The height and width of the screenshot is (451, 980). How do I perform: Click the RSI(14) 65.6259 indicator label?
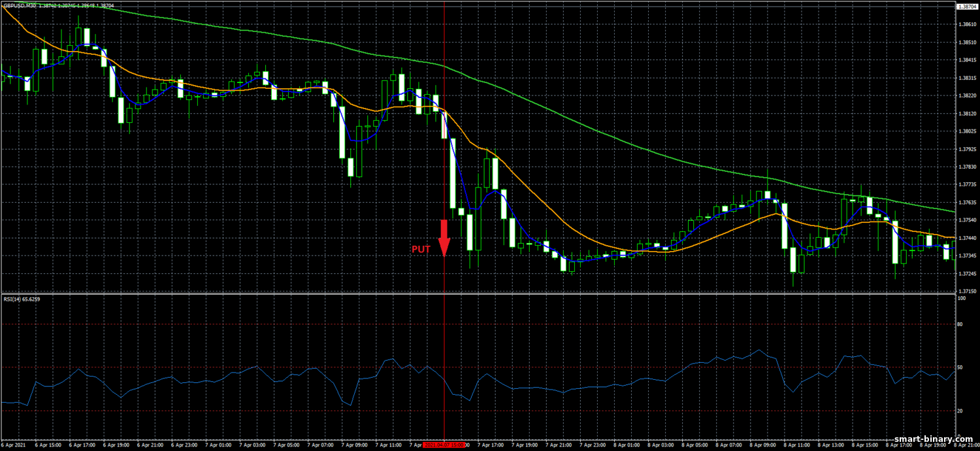point(22,299)
